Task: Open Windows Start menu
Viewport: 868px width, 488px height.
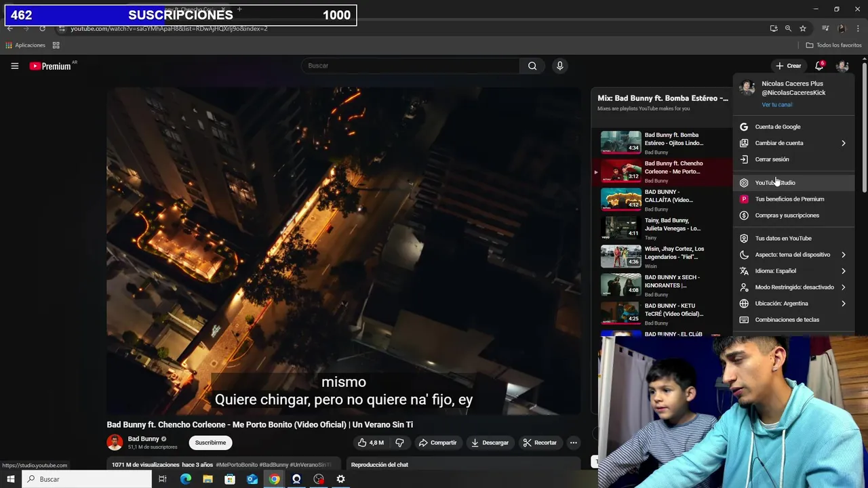Action: 9,479
